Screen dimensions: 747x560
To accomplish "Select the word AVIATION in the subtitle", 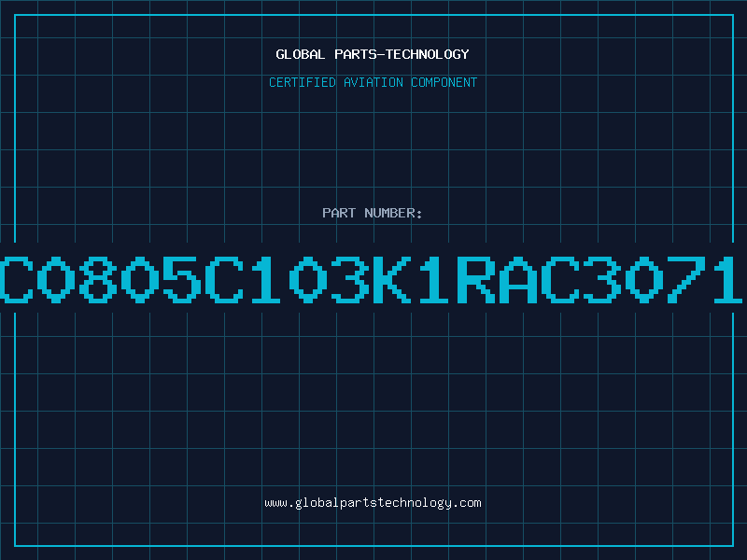I will 373,82.
